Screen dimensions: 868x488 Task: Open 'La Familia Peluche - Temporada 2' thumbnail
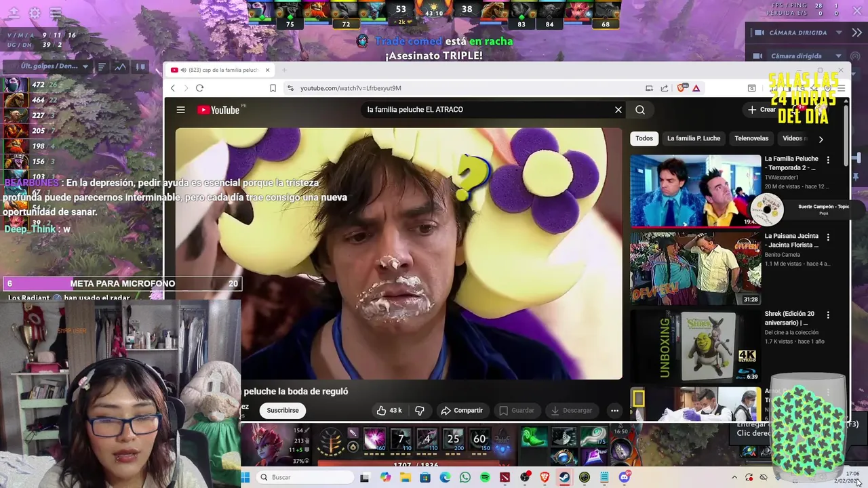(696, 191)
